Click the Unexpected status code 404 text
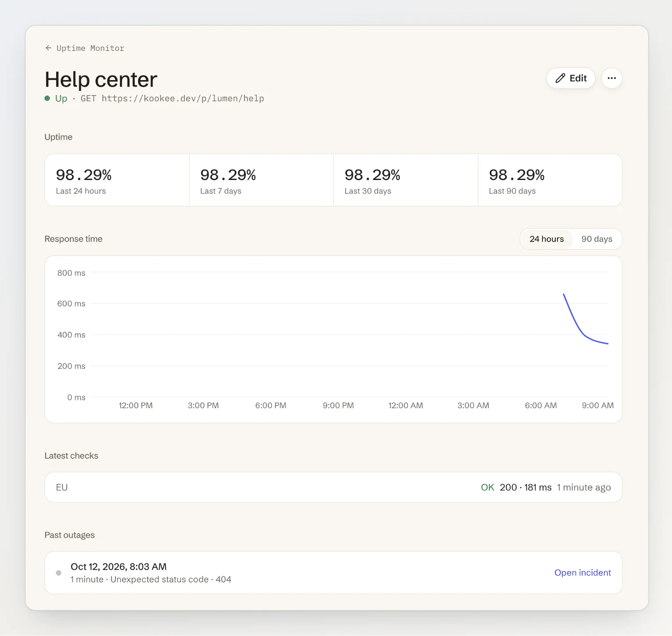This screenshot has height=636, width=672. [171, 579]
